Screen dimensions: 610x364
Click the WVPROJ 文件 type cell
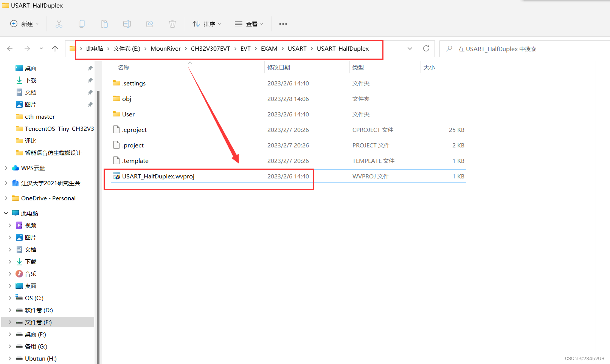371,176
